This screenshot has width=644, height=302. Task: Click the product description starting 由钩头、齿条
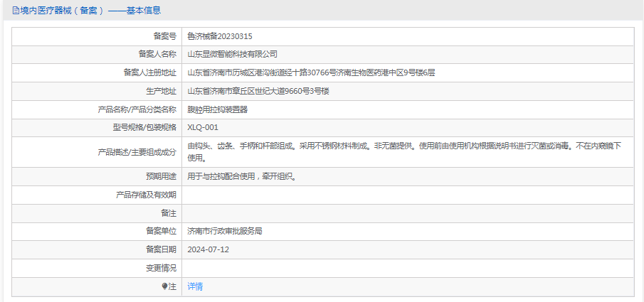[x=404, y=152]
